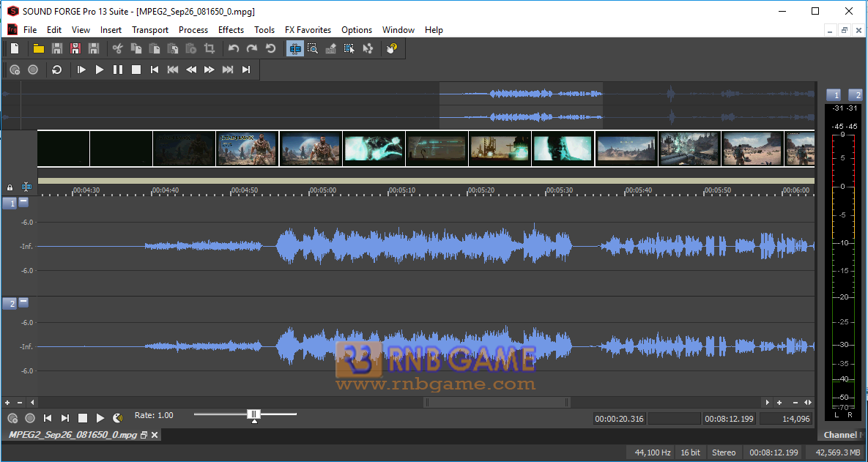Viewport: 868px width, 462px height.
Task: Click the Go to End transport icon
Action: point(246,70)
